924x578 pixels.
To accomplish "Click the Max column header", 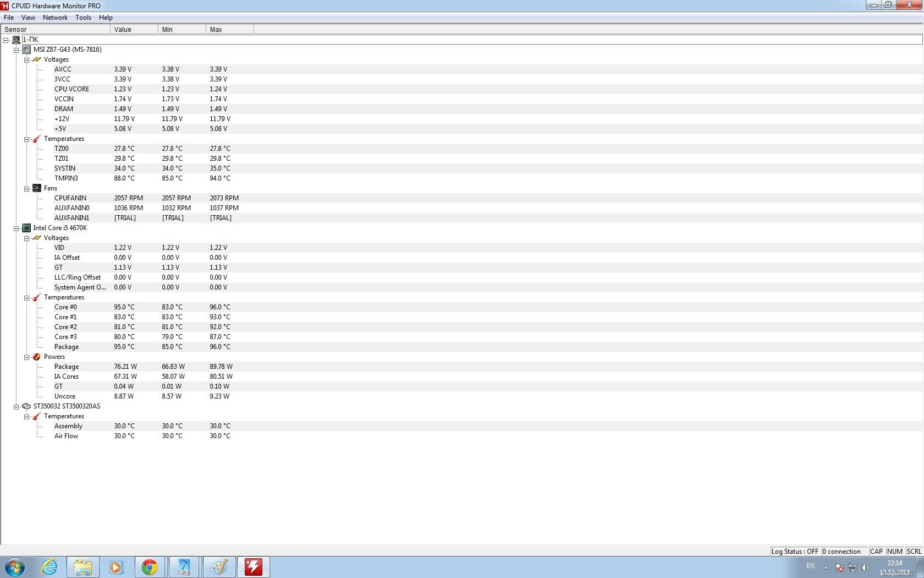I will (229, 29).
